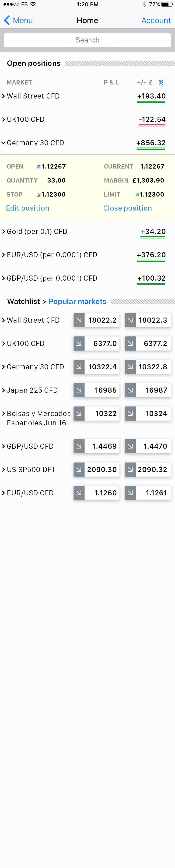Click the Close position link

[127, 208]
